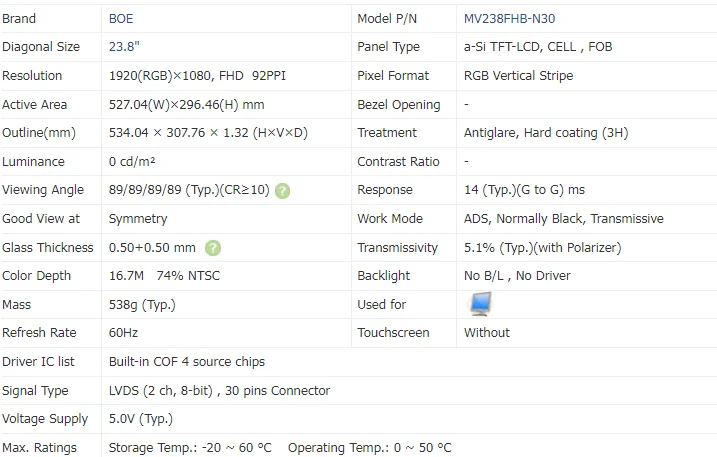This screenshot has width=717, height=457.
Task: Select the backlight value No B/L , No Driver
Action: (517, 276)
